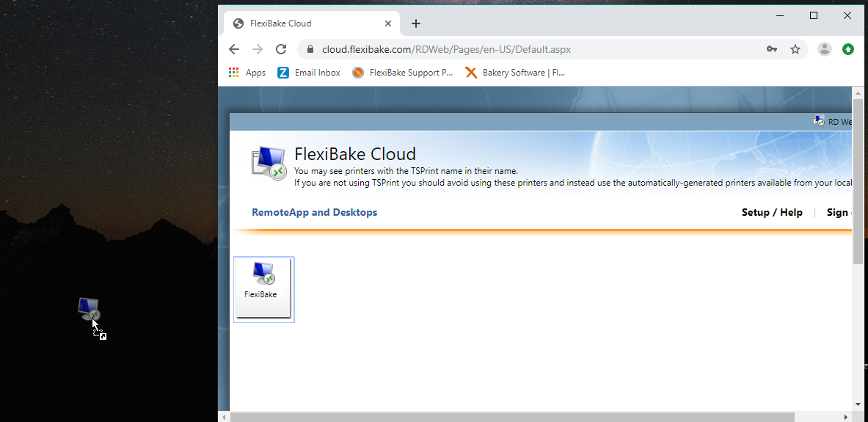Click the FlexiBake Cloud header logo icon

[x=269, y=164]
